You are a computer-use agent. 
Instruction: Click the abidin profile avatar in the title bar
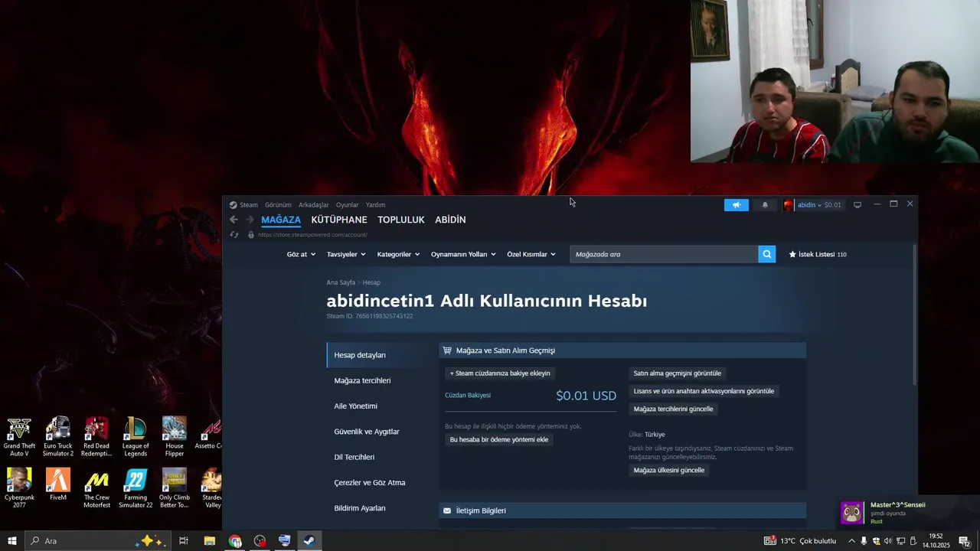click(788, 205)
